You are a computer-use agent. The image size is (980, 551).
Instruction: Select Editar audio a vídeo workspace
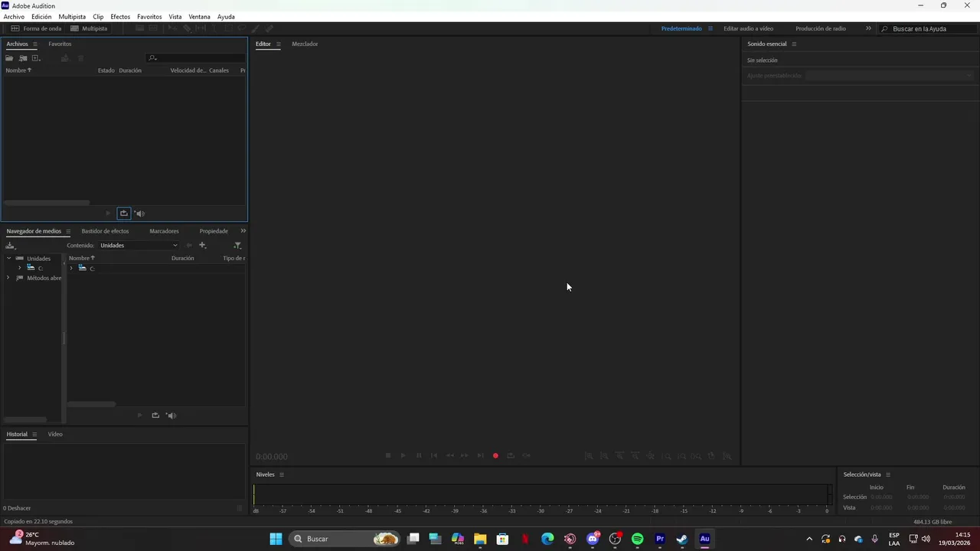click(x=749, y=28)
